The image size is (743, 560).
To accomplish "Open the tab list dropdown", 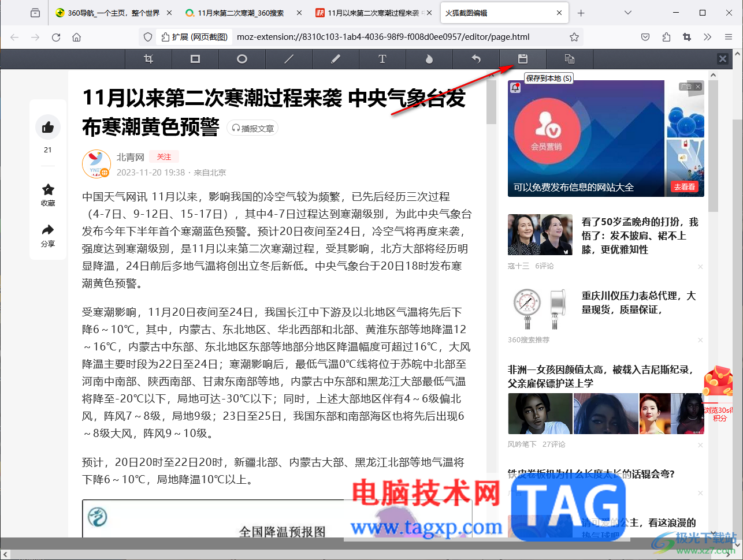I will [x=627, y=12].
